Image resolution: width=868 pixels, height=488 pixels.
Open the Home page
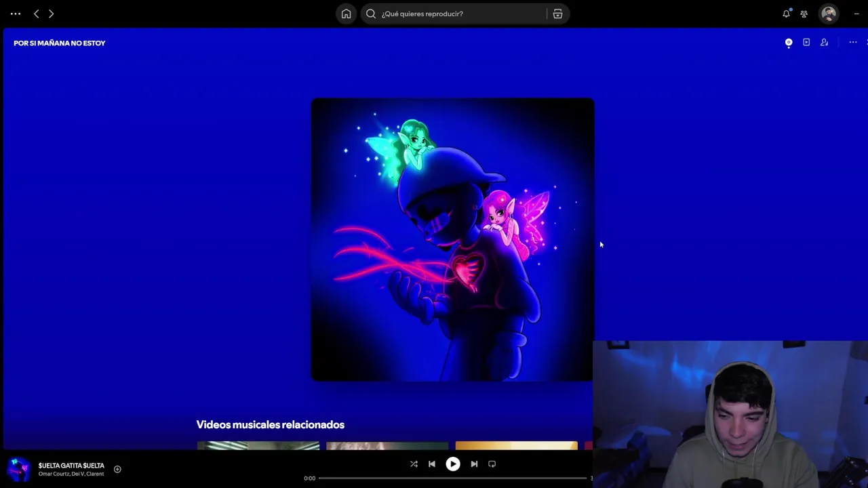346,14
